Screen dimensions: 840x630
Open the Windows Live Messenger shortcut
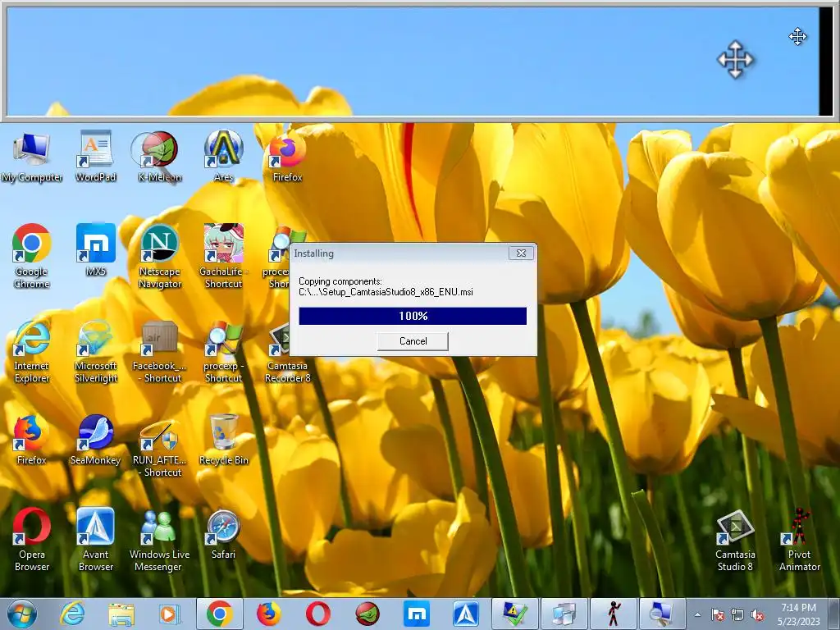(x=160, y=539)
